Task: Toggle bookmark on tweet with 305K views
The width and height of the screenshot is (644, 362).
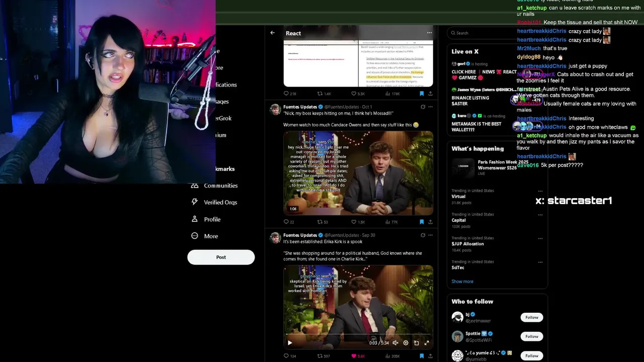Action: tap(422, 356)
